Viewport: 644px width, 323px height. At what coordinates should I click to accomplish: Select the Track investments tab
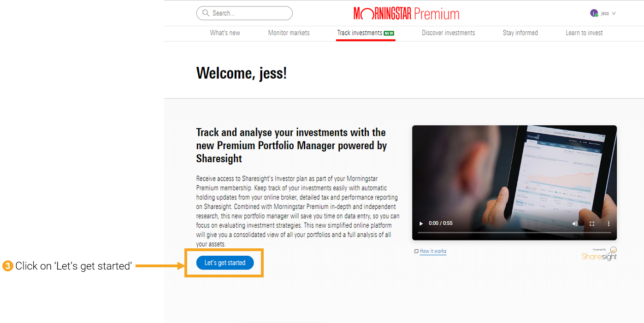366,33
